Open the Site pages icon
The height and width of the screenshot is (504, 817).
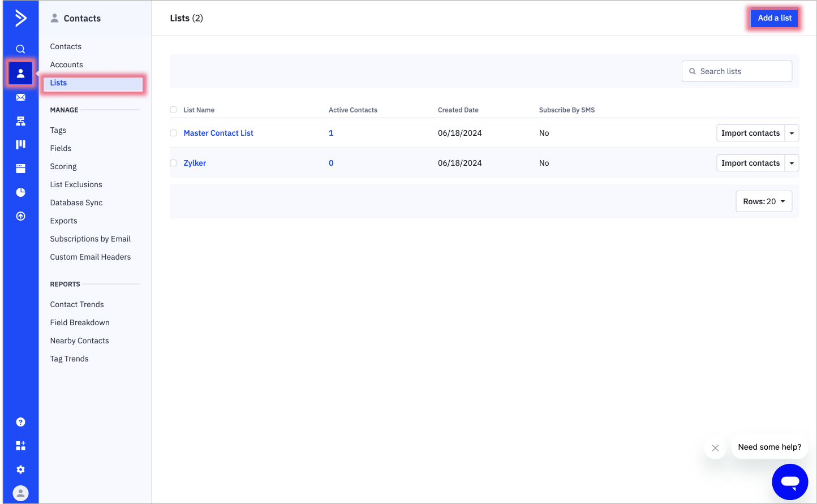pos(20,169)
